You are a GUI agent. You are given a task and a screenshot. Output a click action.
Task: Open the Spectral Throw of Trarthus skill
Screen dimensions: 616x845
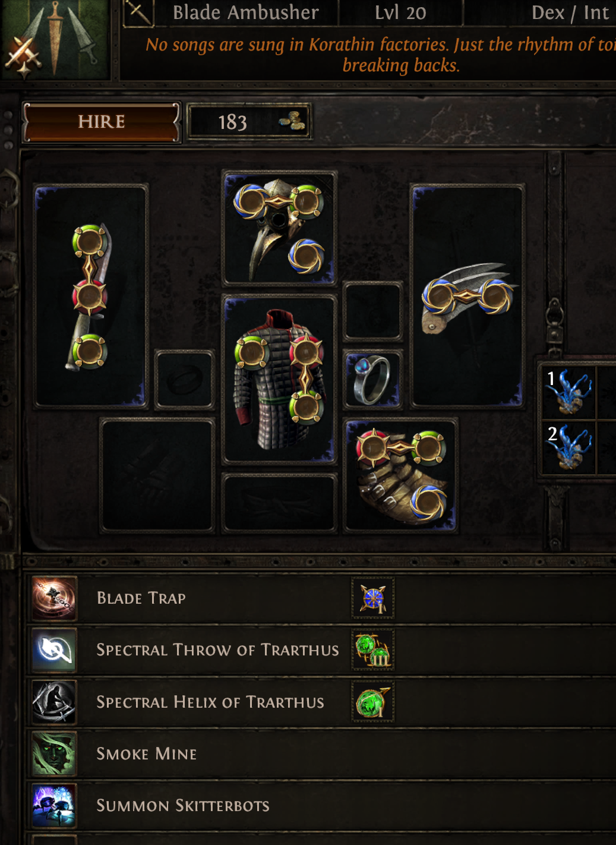(217, 650)
